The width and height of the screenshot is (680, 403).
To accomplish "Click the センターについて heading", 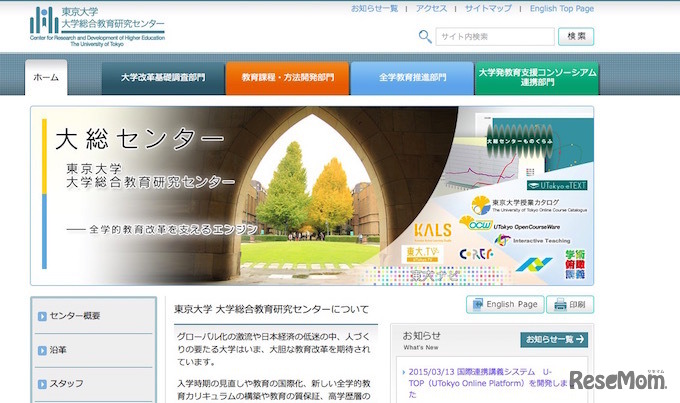I will click(271, 309).
